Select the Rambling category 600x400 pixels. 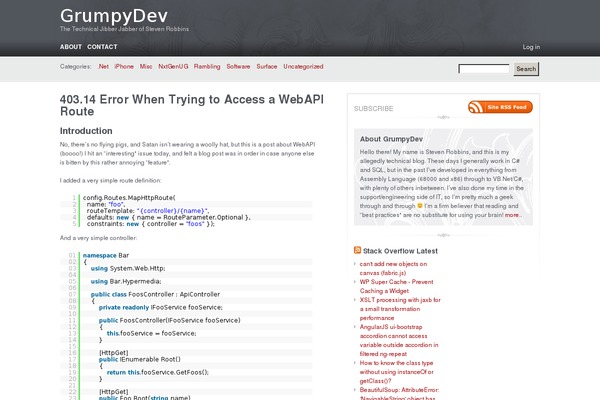click(x=207, y=66)
